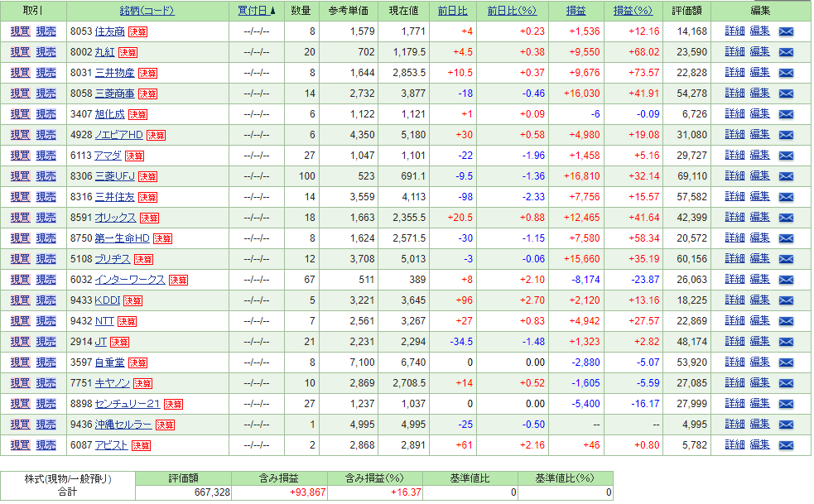
Task: Click 株式(現物/一般預り) 合計 label
Action: pyautogui.click(x=67, y=485)
